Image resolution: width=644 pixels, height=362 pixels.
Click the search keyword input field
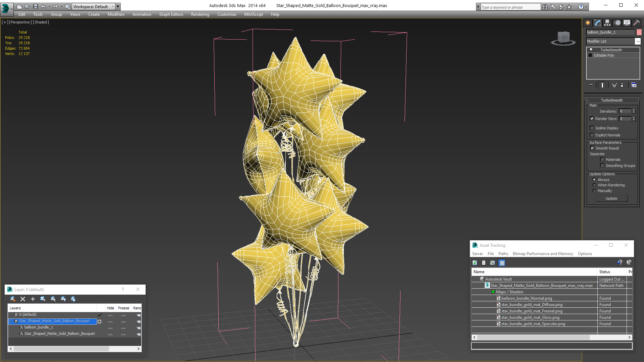[510, 7]
